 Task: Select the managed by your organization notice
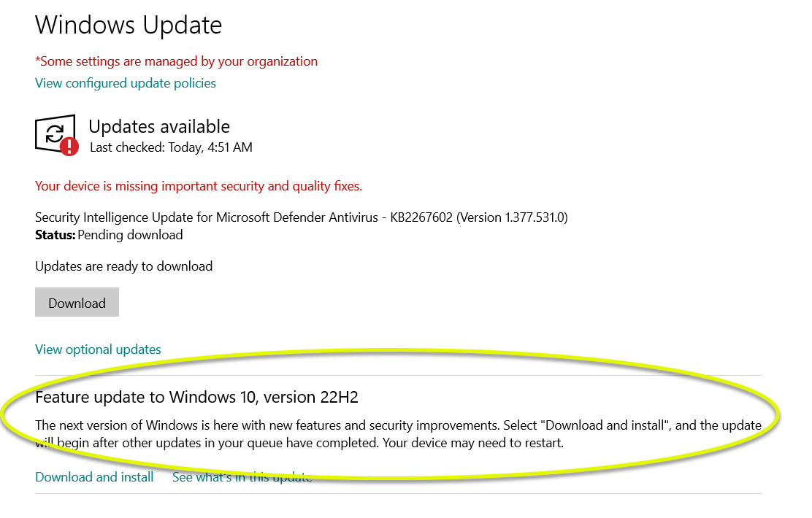click(x=176, y=61)
